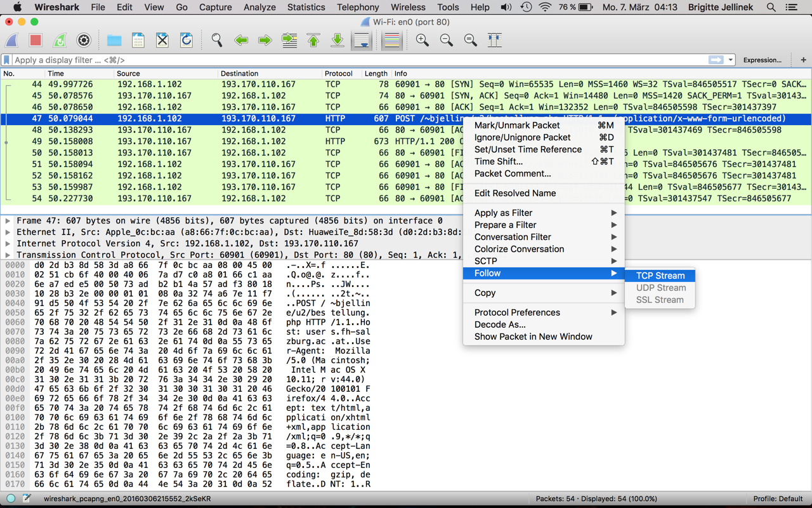Open the SCTP submenu
This screenshot has height=508, width=812.
pos(544,261)
